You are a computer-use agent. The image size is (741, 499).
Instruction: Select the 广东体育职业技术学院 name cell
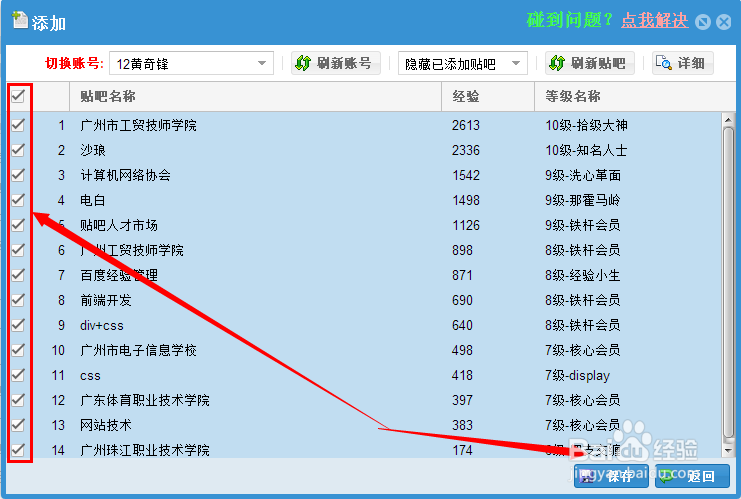[145, 401]
